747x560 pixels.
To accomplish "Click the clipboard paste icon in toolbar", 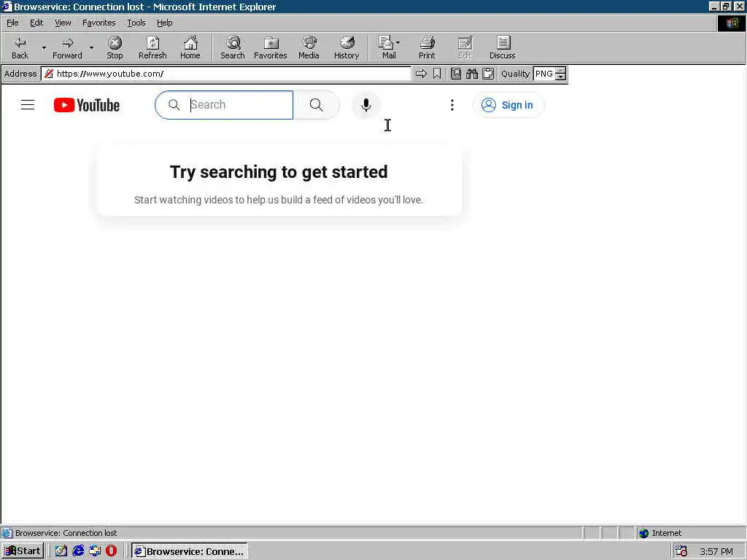I will (x=488, y=74).
